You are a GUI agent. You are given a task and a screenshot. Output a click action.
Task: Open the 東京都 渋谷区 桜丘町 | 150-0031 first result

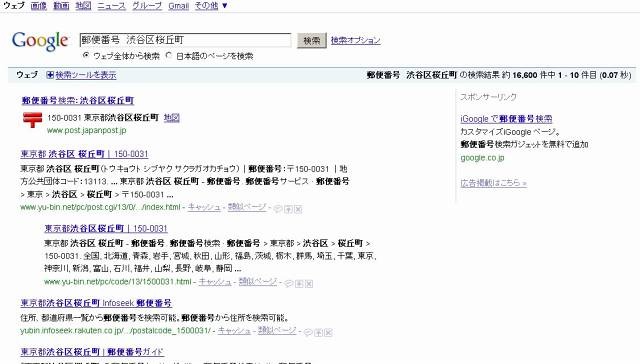click(84, 154)
